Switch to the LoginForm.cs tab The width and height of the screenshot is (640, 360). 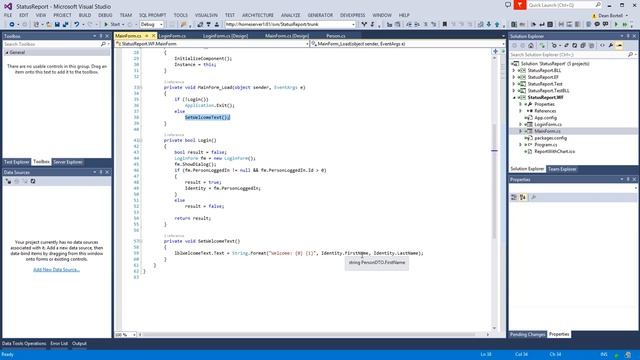(172, 36)
